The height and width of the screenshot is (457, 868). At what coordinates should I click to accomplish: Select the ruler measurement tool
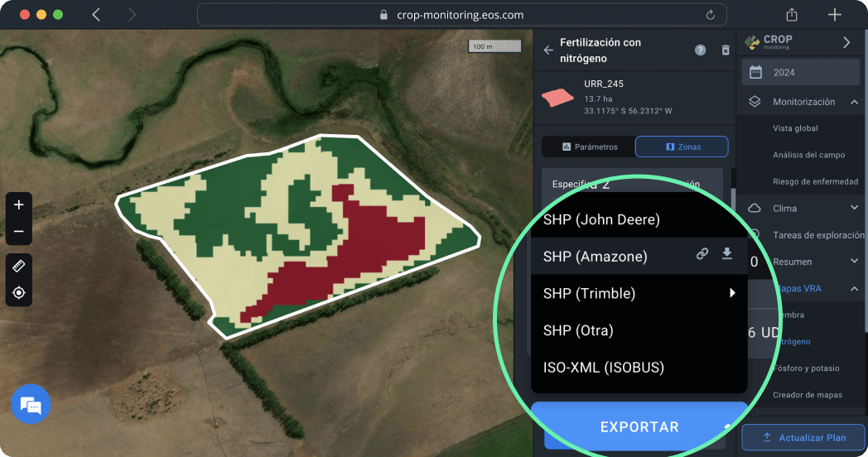pyautogui.click(x=19, y=266)
